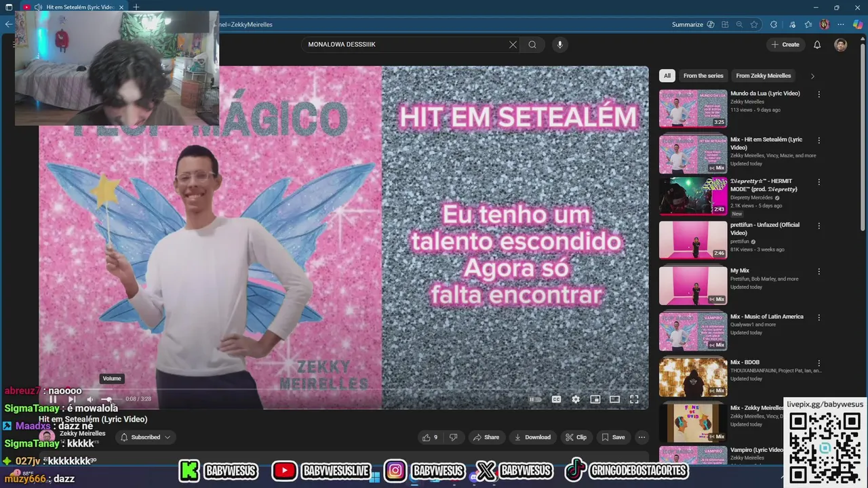The height and width of the screenshot is (488, 868).
Task: Switch to miniplayer mode
Action: tap(595, 399)
